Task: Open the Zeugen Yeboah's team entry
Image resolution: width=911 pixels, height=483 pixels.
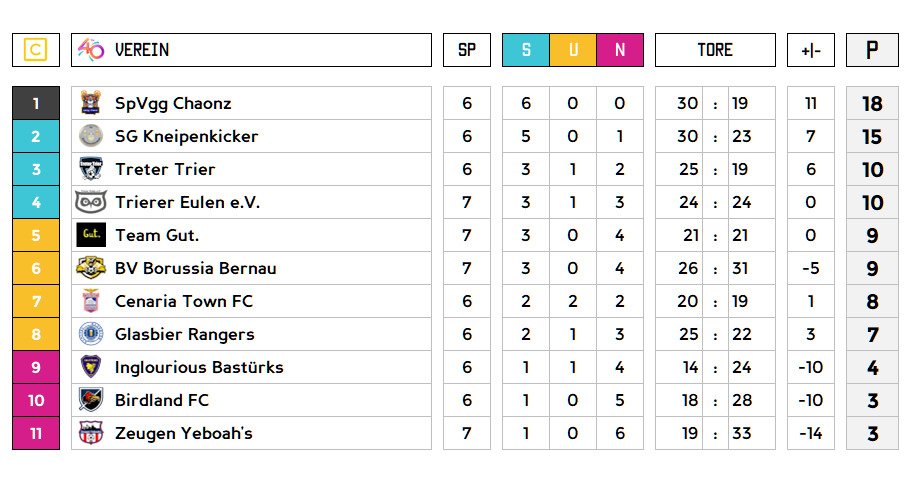Action: pos(184,433)
